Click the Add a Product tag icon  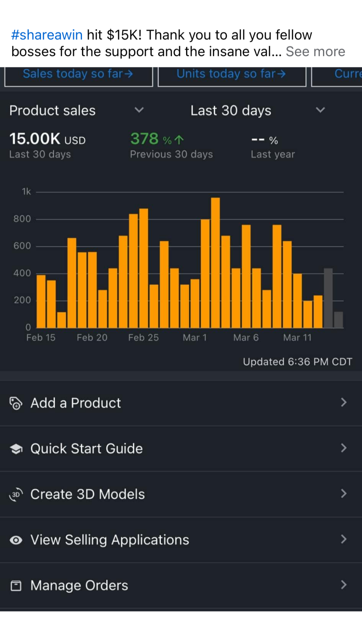click(x=16, y=403)
